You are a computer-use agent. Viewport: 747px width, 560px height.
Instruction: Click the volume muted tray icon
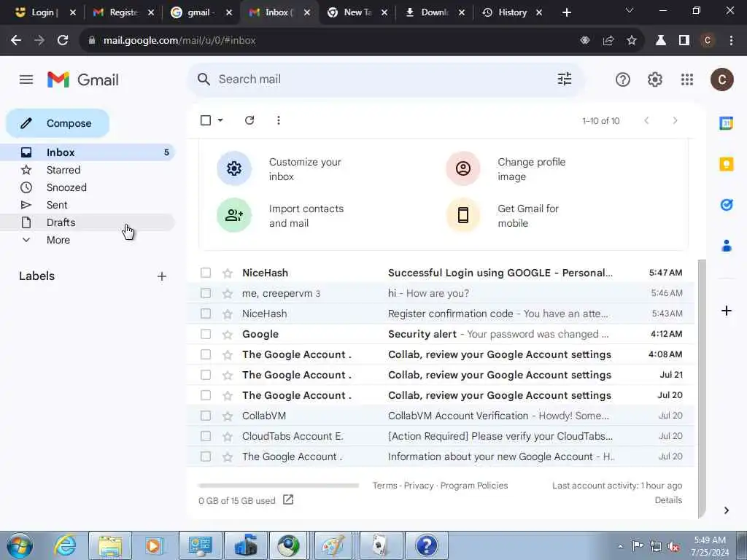[673, 546]
